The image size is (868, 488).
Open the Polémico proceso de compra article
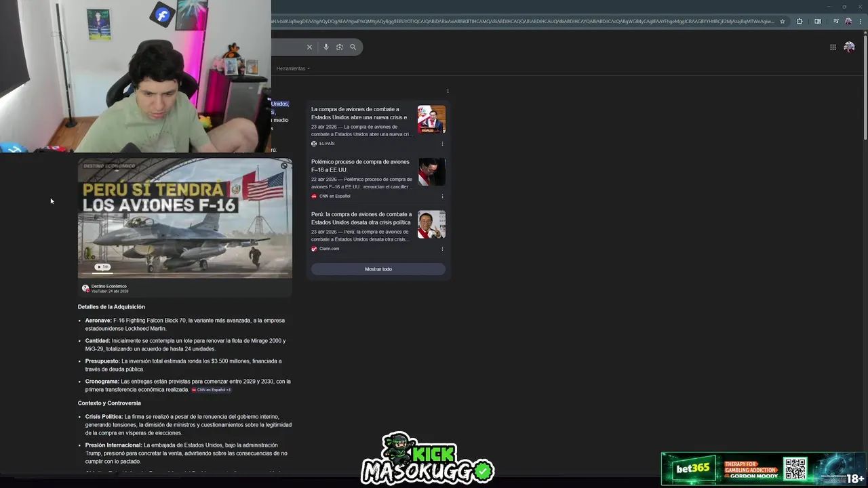coord(360,166)
